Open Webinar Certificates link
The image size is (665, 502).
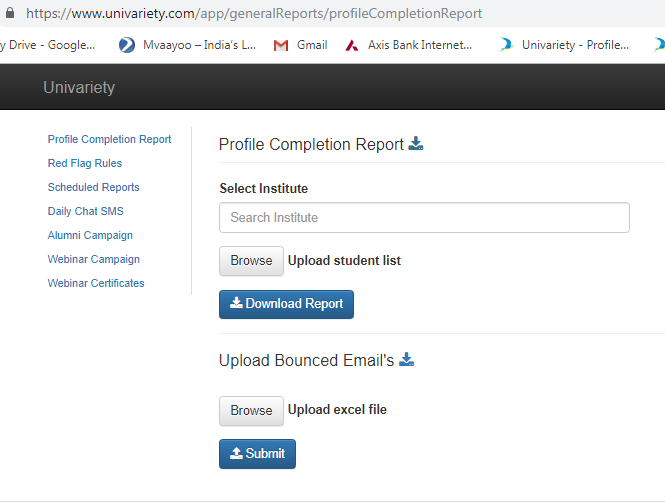click(x=96, y=283)
